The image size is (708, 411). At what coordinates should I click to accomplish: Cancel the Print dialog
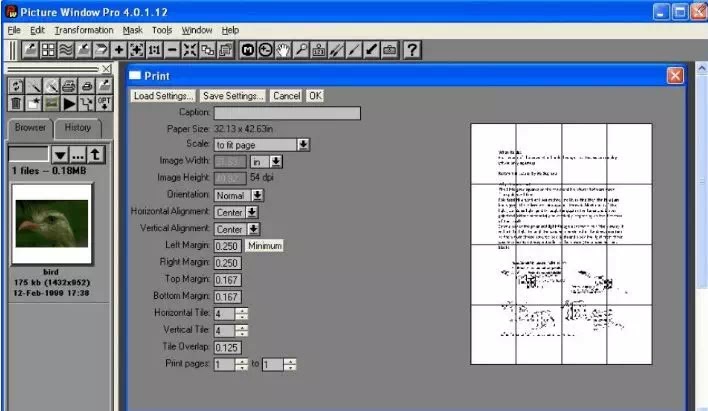(x=286, y=96)
